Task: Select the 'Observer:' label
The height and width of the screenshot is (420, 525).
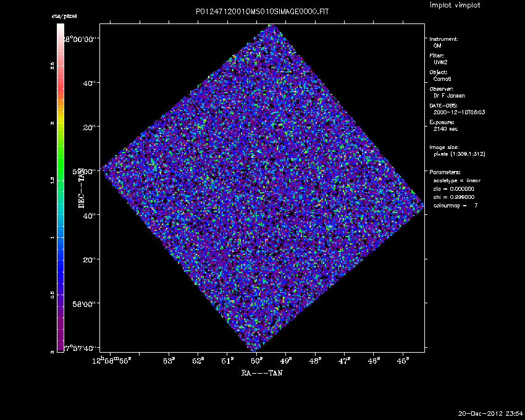Action: [441, 89]
